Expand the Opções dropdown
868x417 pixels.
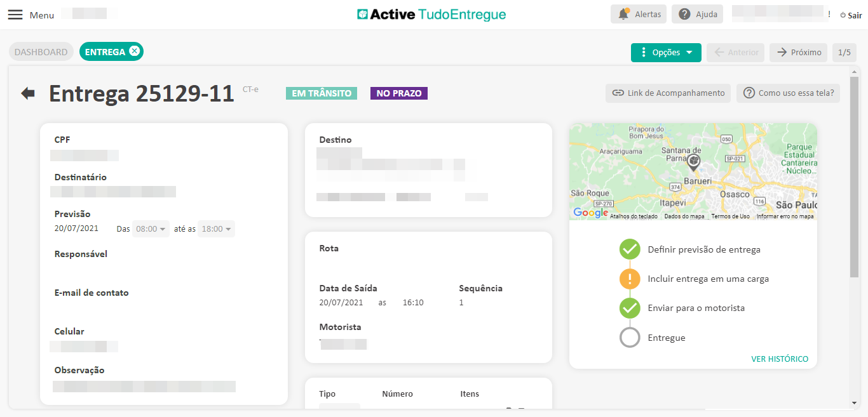click(666, 53)
